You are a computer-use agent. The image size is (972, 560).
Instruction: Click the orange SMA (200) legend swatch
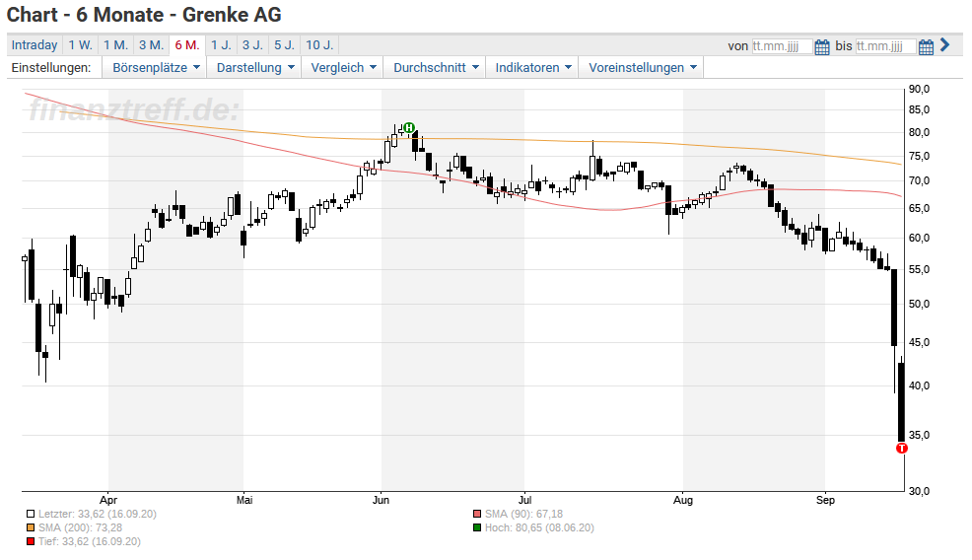point(31,527)
